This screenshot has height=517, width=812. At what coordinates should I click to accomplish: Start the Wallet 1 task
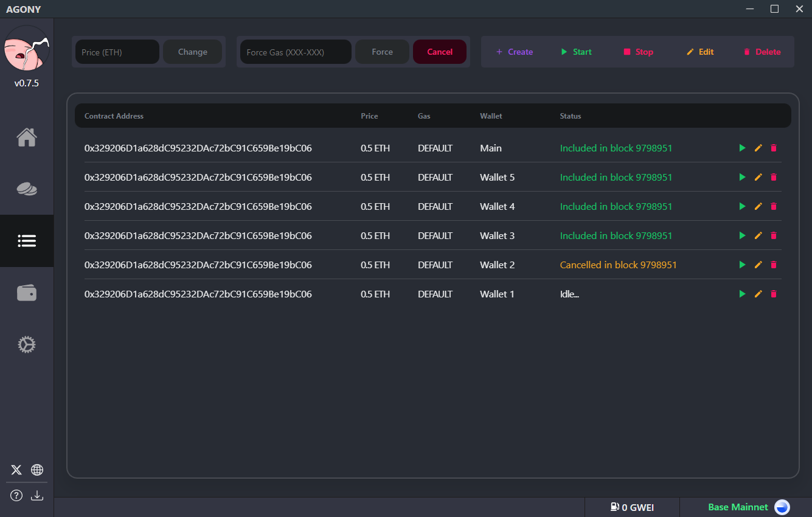pos(742,294)
